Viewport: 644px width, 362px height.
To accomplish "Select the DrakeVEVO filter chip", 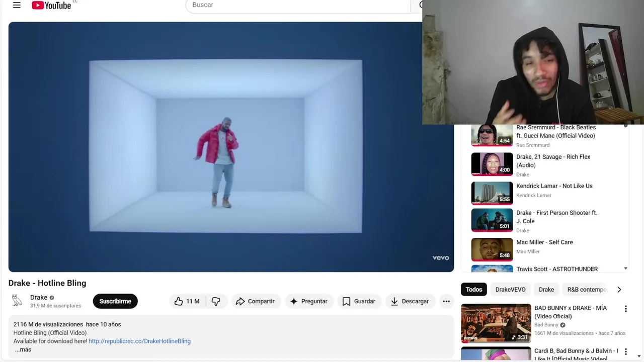I will [x=510, y=290].
